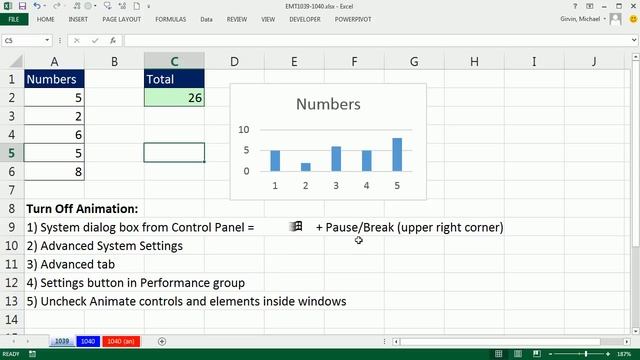Cancel the formula bar entry with the X

(76, 40)
